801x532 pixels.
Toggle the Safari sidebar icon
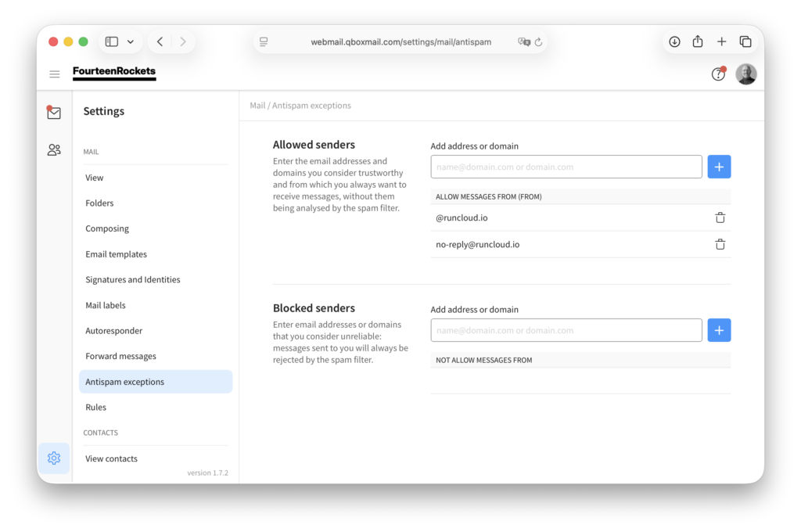(x=112, y=42)
